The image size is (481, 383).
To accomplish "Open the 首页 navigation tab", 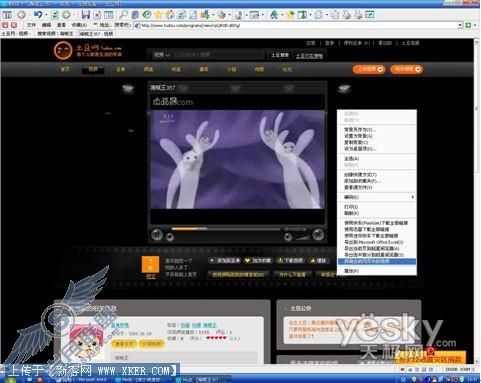I will (65, 69).
